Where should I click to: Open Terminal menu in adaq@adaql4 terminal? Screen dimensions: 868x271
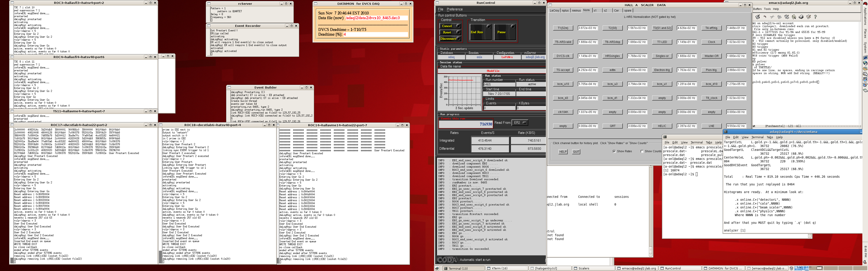point(757,137)
